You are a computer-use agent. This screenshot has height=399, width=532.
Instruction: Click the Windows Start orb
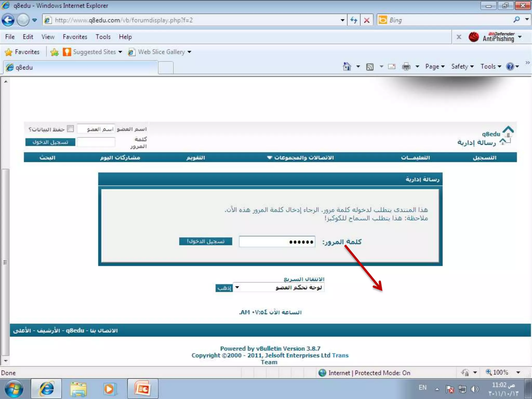[14, 389]
